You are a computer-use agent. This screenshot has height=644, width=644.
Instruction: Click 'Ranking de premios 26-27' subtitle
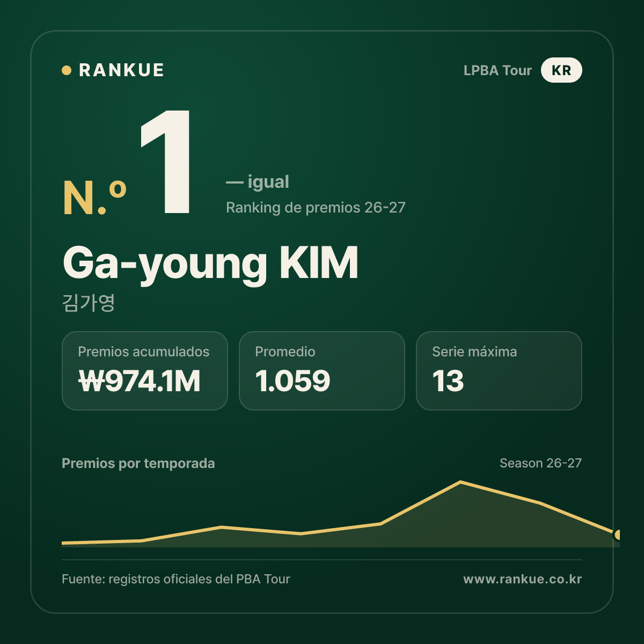tap(316, 208)
